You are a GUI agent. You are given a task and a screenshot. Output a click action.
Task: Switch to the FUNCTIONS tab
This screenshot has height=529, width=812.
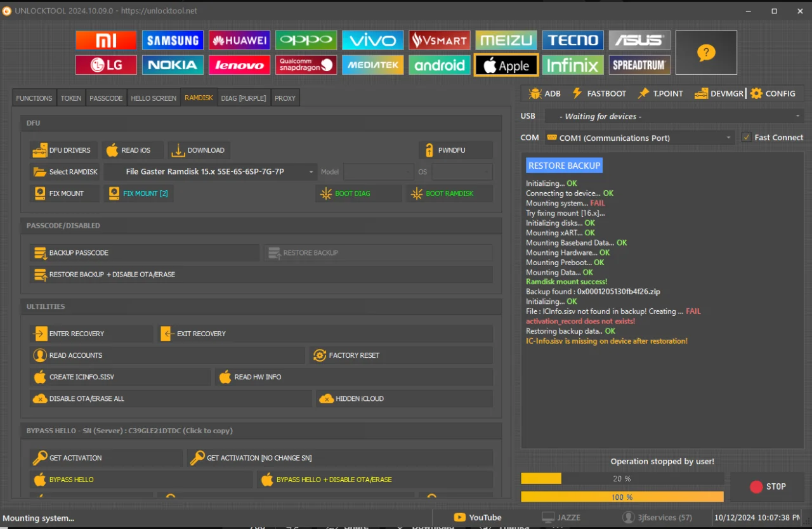[x=34, y=98]
